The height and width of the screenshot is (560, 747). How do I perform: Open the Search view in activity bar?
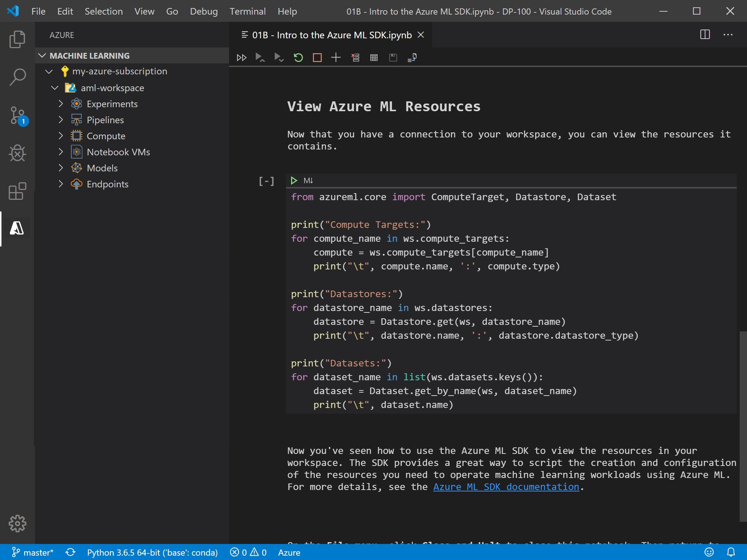pyautogui.click(x=17, y=77)
